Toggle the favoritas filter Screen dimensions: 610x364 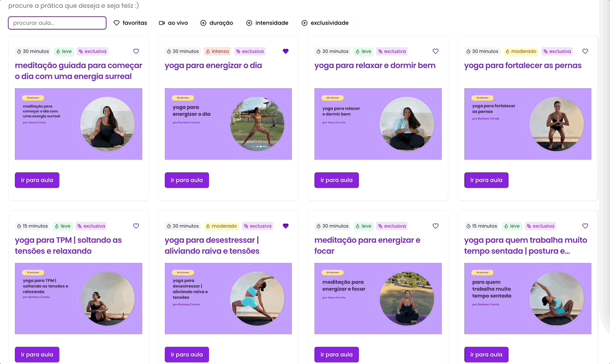(x=130, y=22)
